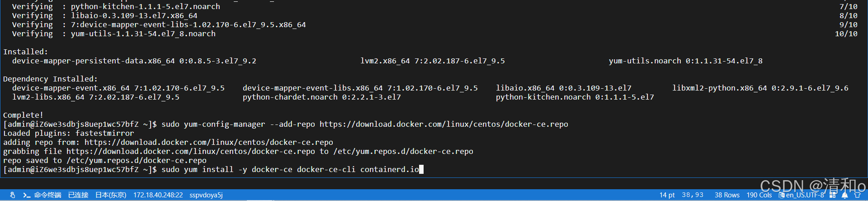Click the 190 Cols indicator

pos(759,195)
